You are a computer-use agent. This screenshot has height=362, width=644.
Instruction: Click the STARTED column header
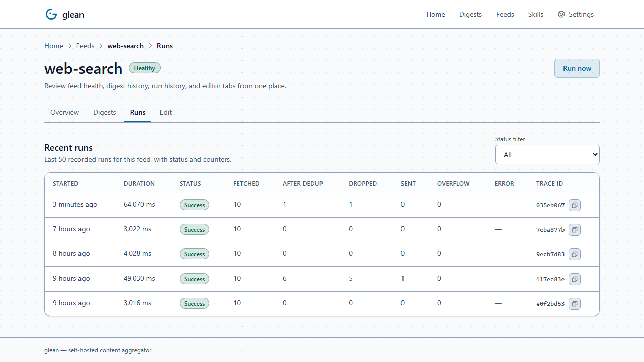click(66, 184)
